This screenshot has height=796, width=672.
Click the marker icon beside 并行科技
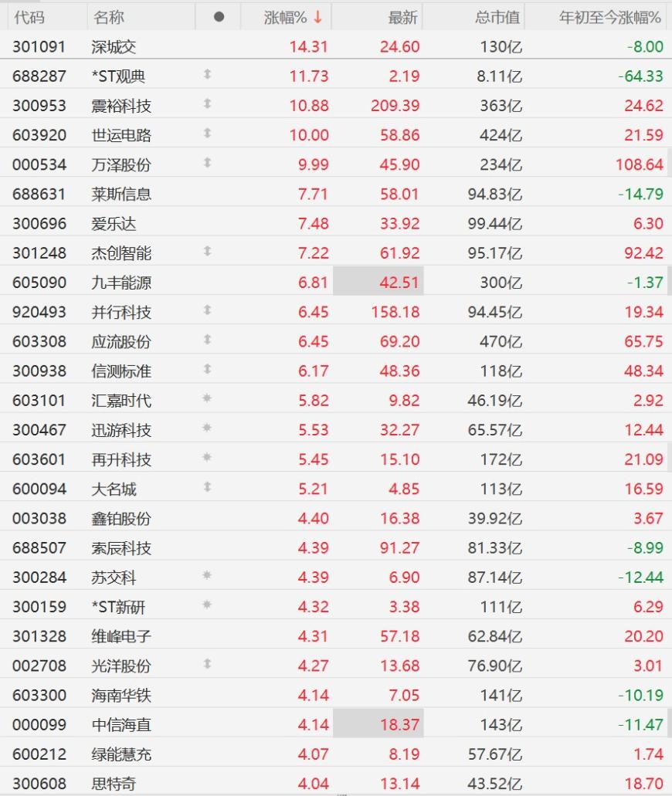[207, 310]
